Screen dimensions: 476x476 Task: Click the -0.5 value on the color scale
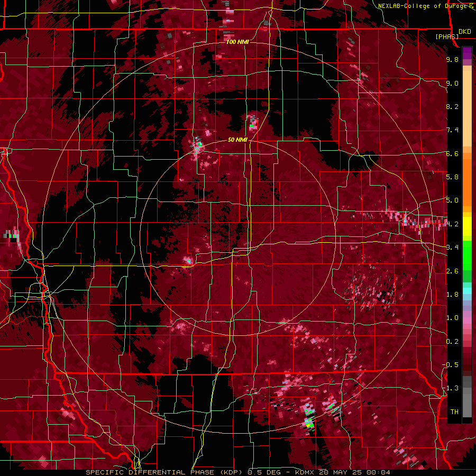click(x=451, y=365)
